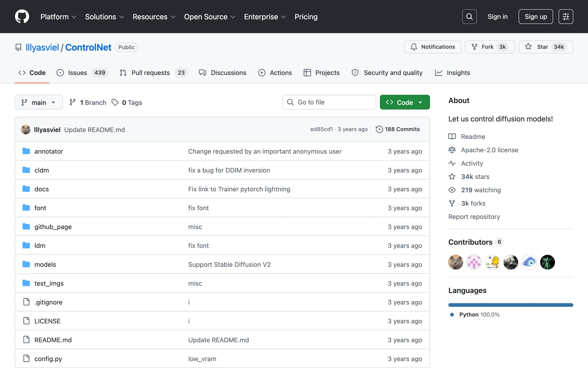Star the ControlNet repository
The image size is (588, 368).
[546, 47]
